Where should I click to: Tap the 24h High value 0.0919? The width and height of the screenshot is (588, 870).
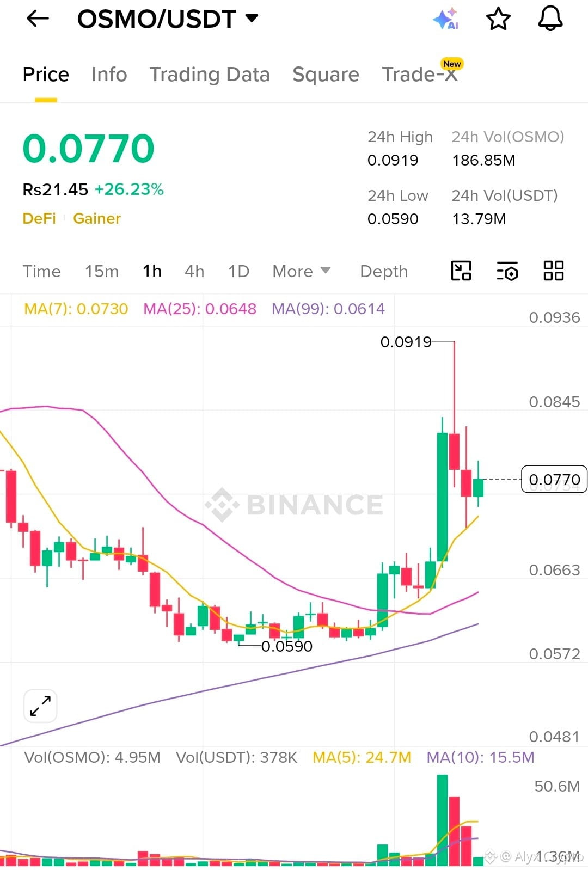(393, 160)
